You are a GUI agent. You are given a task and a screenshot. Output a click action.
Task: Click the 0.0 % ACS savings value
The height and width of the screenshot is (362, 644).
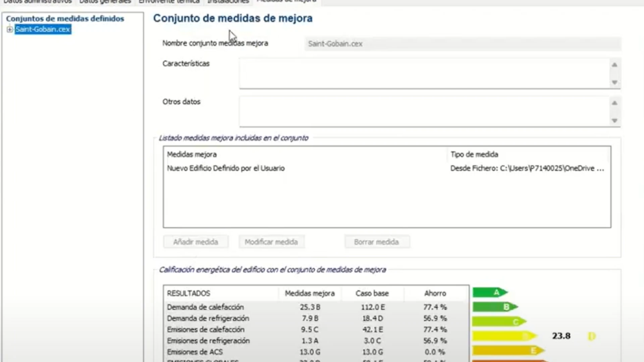coord(435,352)
